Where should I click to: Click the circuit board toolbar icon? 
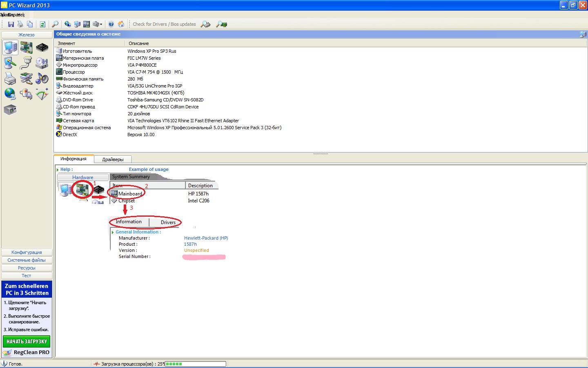tap(86, 24)
